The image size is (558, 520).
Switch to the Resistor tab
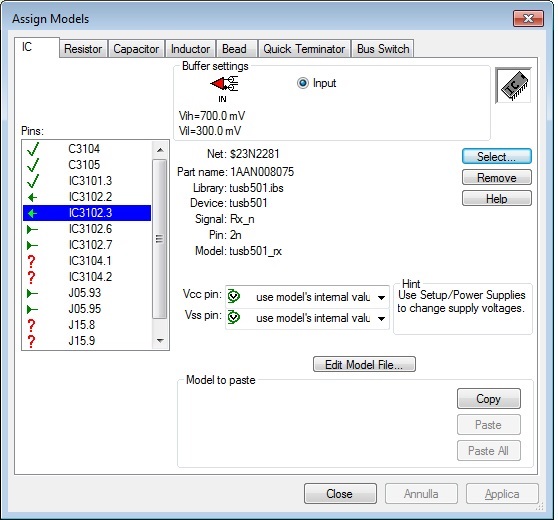pyautogui.click(x=83, y=49)
